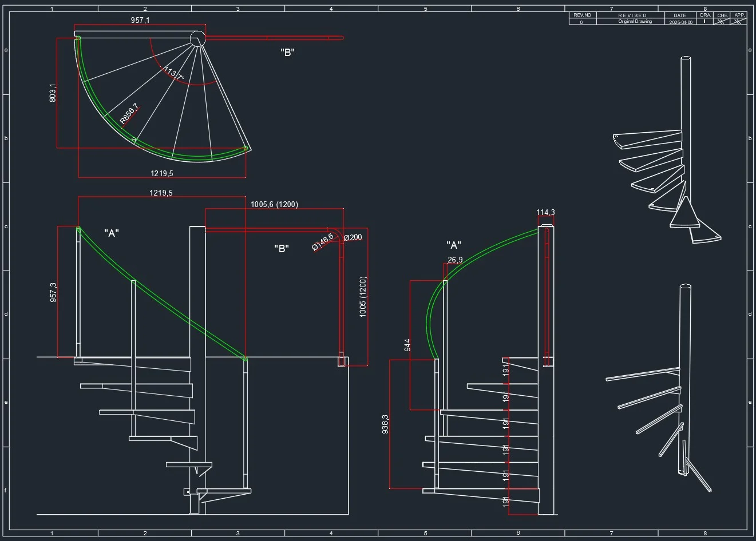The height and width of the screenshot is (541, 756).
Task: Click the REV.NO header cell
Action: click(x=583, y=15)
